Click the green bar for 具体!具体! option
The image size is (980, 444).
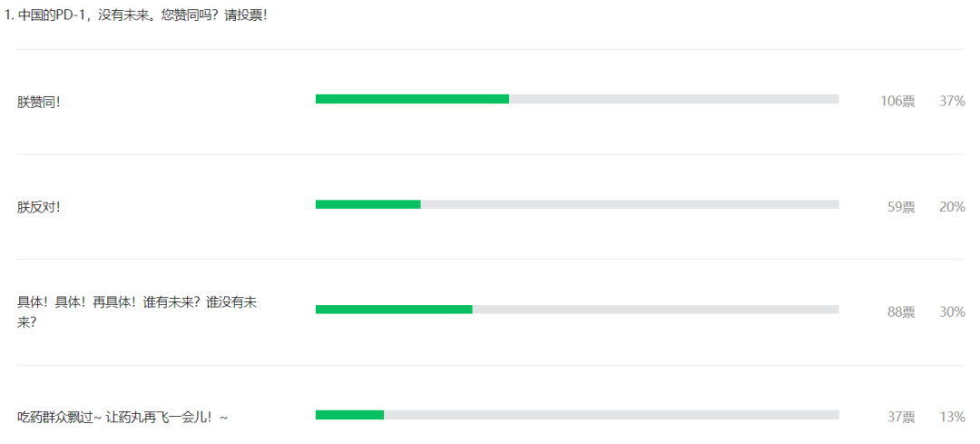[394, 310]
